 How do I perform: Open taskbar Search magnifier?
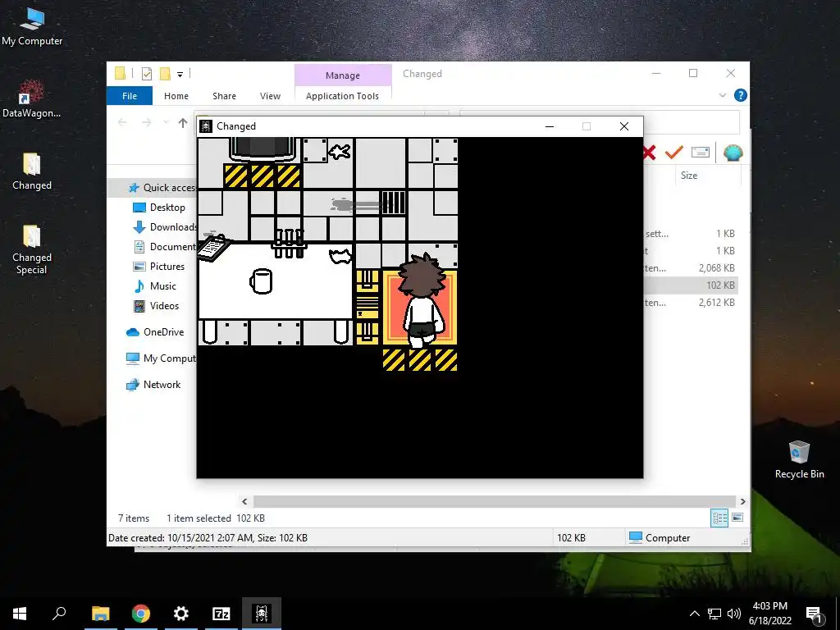click(x=59, y=614)
